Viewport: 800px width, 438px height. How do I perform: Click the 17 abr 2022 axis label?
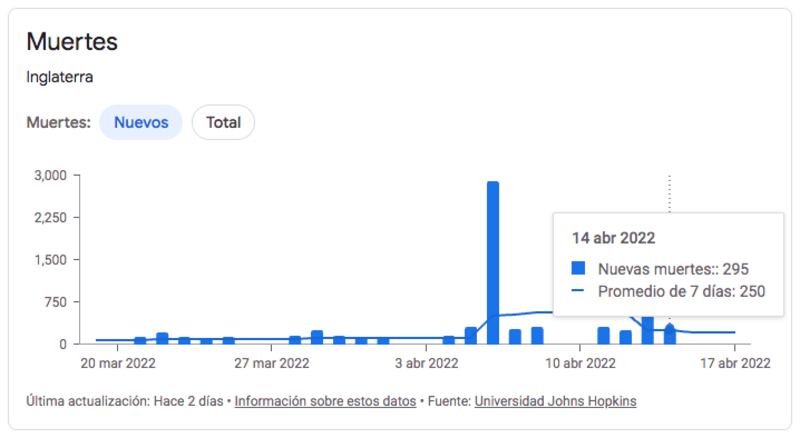[735, 363]
